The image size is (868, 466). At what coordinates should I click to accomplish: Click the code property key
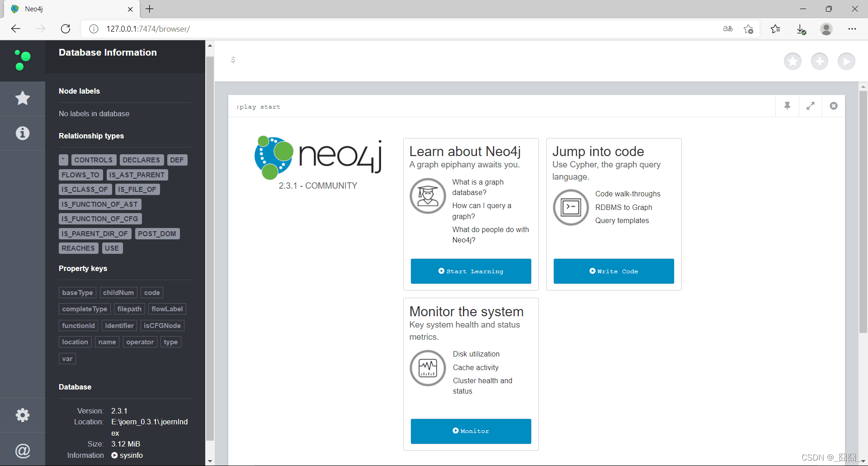click(152, 293)
